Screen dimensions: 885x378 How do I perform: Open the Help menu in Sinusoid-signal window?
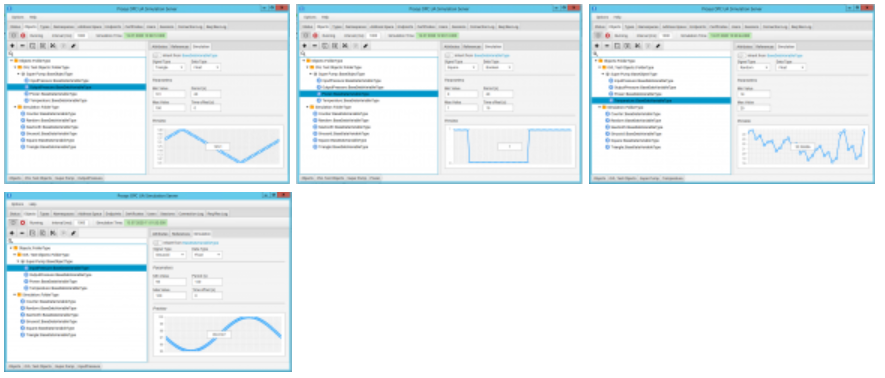click(33, 204)
